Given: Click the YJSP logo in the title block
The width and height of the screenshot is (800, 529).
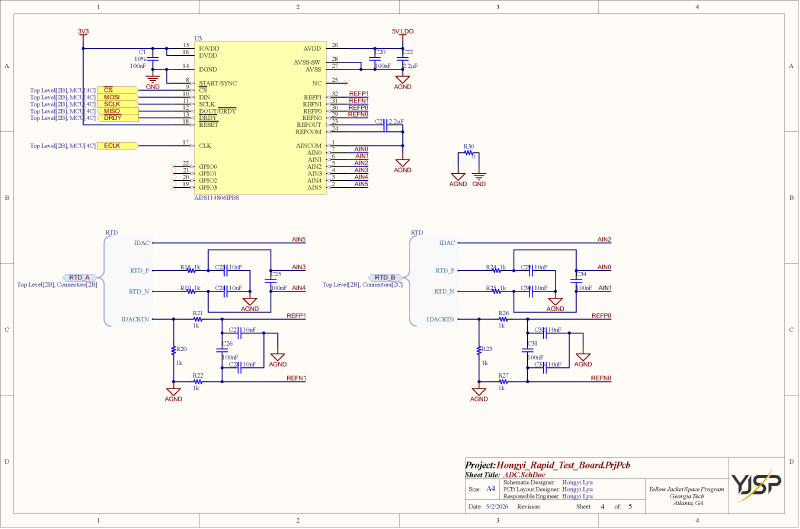Looking at the screenshot, I should point(756,485).
